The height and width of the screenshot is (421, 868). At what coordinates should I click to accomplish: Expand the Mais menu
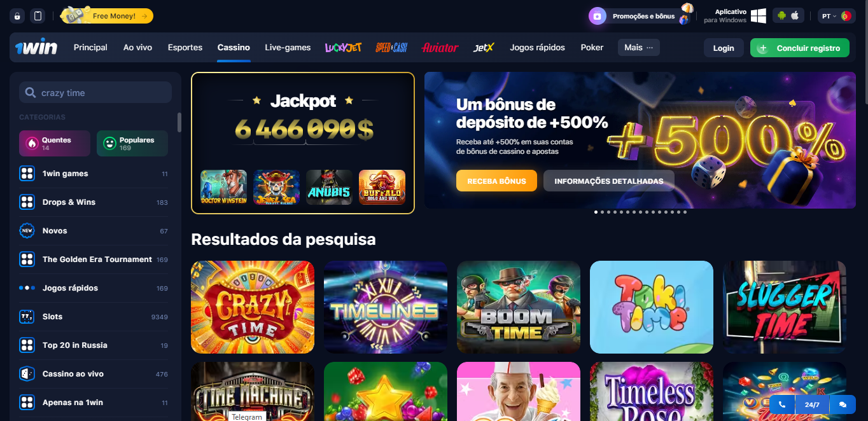639,48
